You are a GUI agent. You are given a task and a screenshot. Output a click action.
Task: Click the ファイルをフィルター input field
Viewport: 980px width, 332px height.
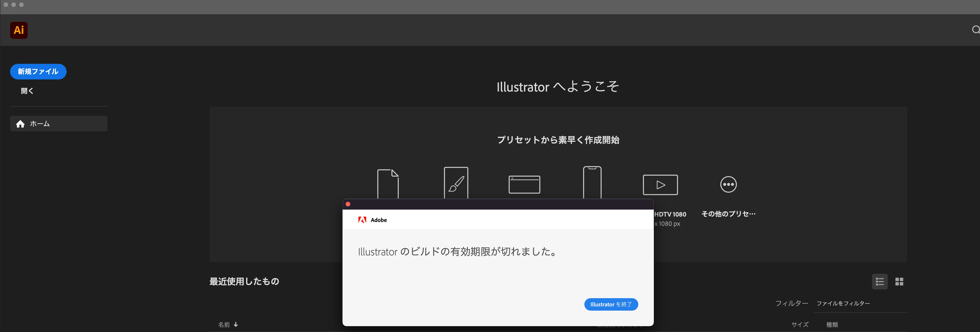(x=860, y=303)
